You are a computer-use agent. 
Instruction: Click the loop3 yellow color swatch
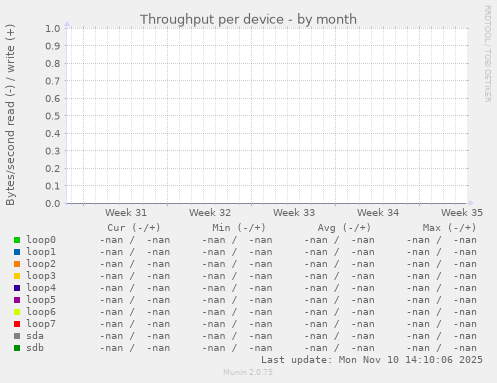tap(17, 276)
